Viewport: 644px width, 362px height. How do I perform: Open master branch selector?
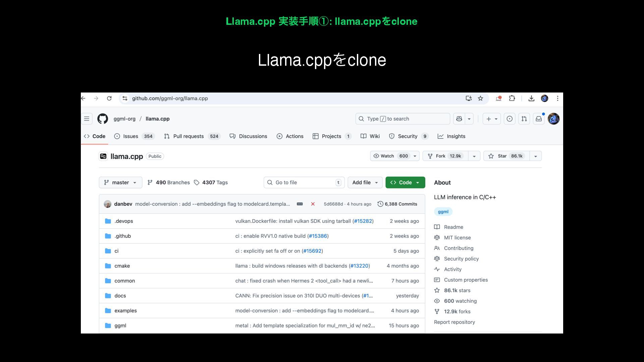coord(120,182)
